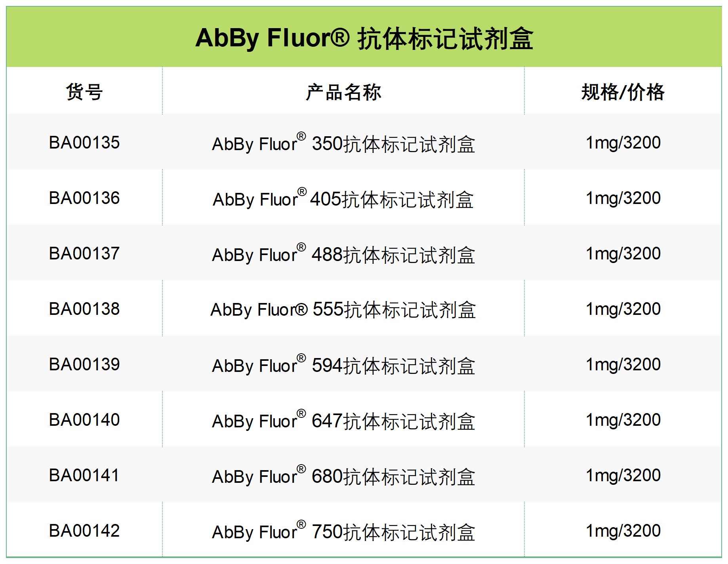728x564 pixels.
Task: Select the BA00139 catalog number cell
Action: click(84, 364)
